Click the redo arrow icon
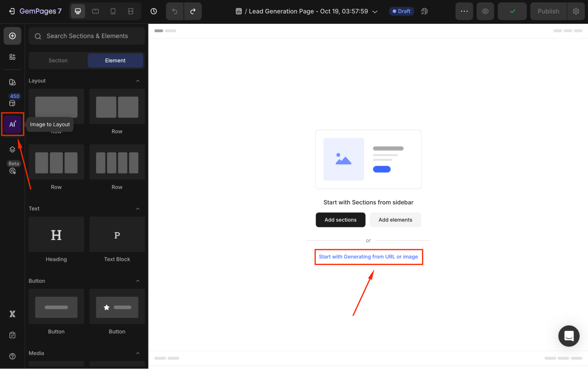588x369 pixels. click(x=193, y=11)
